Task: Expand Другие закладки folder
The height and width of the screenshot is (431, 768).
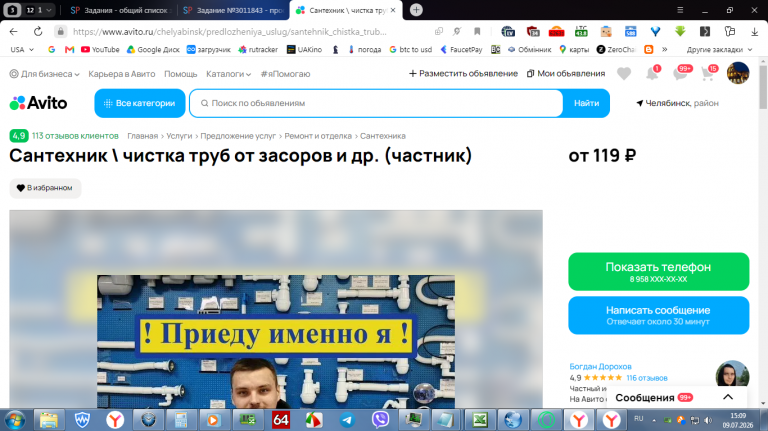Action: tap(719, 49)
